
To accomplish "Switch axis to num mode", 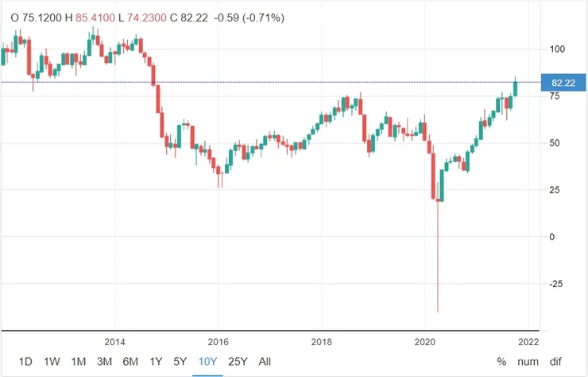I will click(x=528, y=361).
